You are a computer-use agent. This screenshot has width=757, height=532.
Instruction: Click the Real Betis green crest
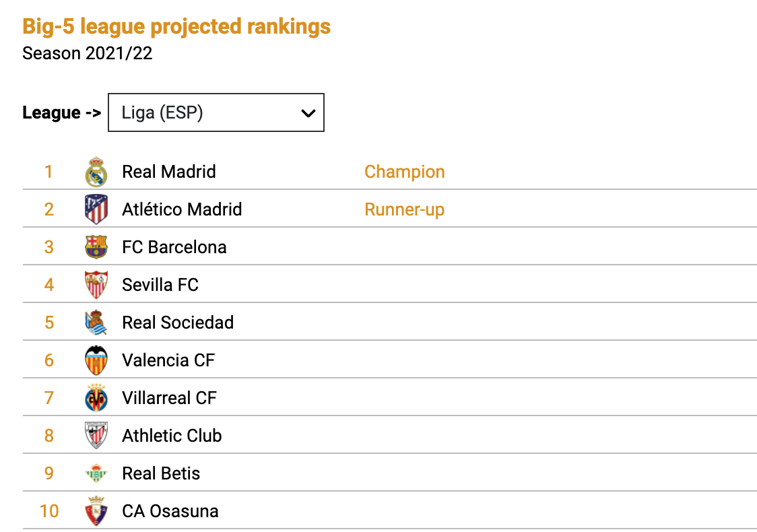pyautogui.click(x=96, y=473)
